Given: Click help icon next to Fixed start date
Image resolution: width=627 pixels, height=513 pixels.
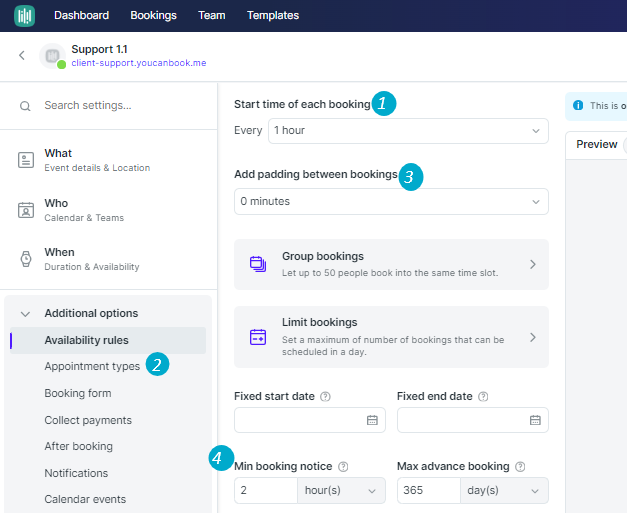Looking at the screenshot, I should (x=325, y=397).
